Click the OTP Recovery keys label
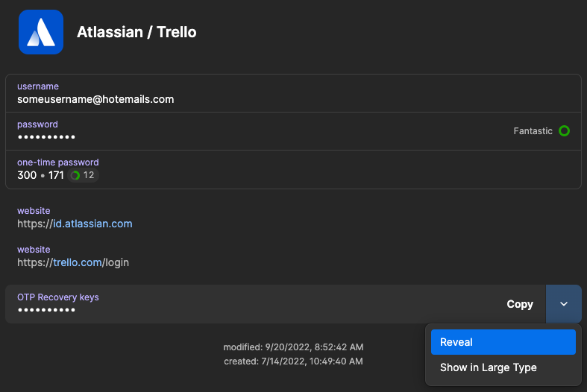The width and height of the screenshot is (587, 392). 58,297
